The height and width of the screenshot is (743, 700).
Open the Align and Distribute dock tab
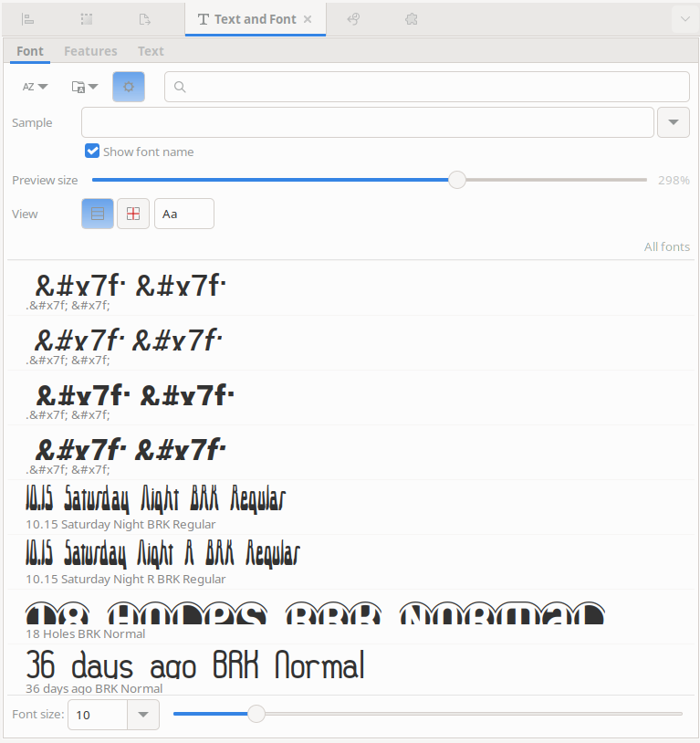point(27,19)
